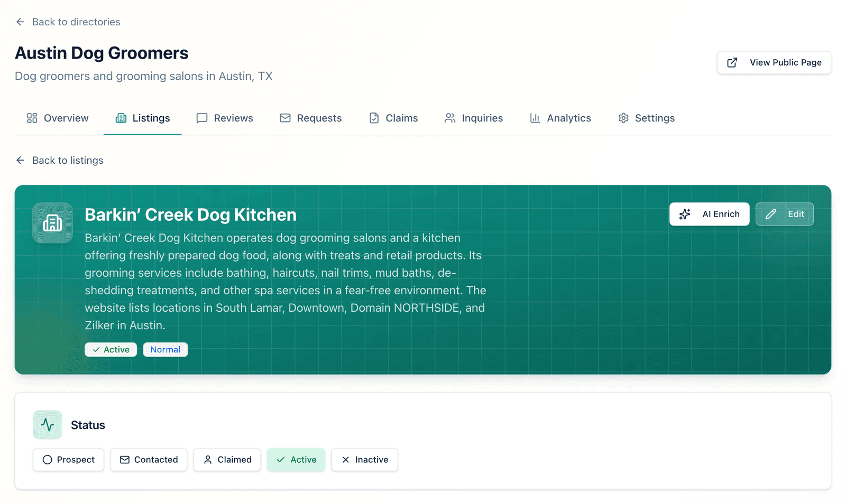Click the Reviews speech bubble icon
Screen dimensions: 846x504
tap(202, 118)
